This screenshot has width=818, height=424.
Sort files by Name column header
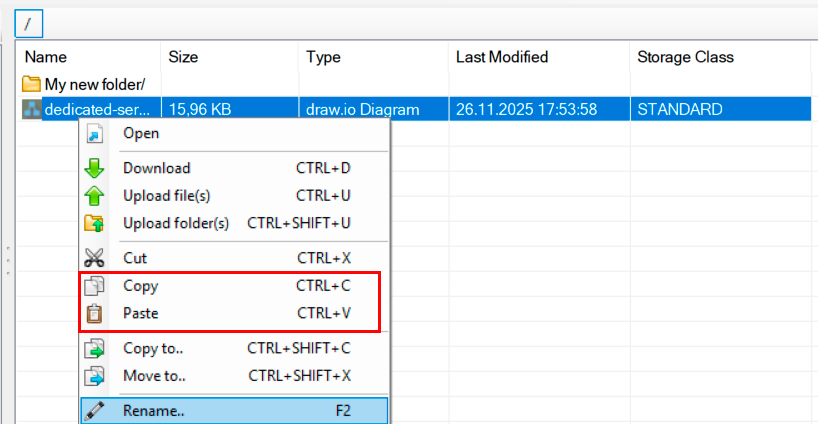[x=46, y=57]
